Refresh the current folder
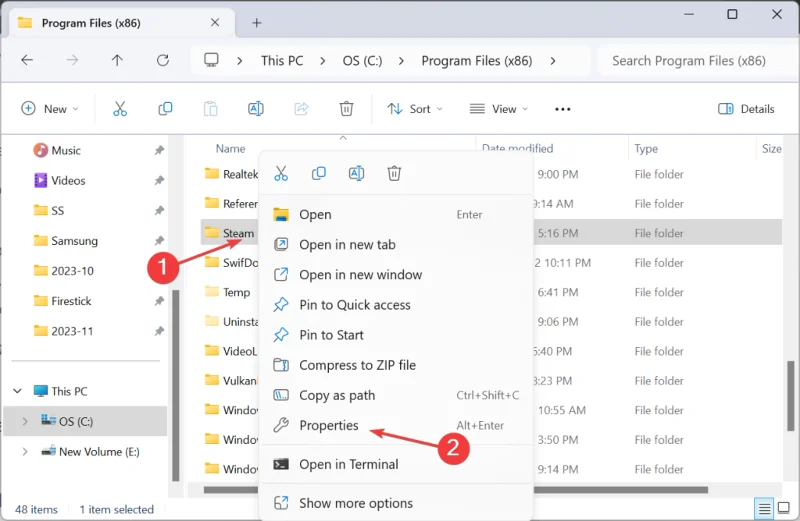The width and height of the screenshot is (800, 521). click(163, 60)
